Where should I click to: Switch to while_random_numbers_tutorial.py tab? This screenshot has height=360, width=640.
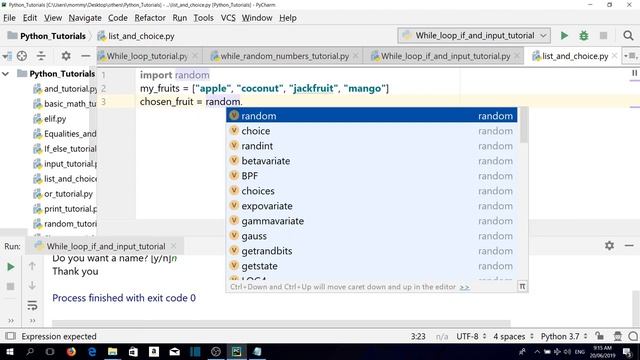(284, 56)
